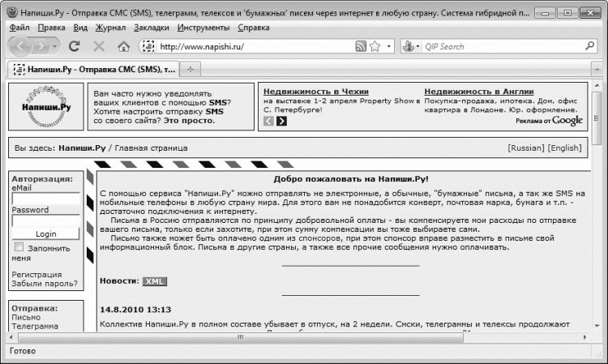Click the RSS feed icon in address bar

coord(361,46)
